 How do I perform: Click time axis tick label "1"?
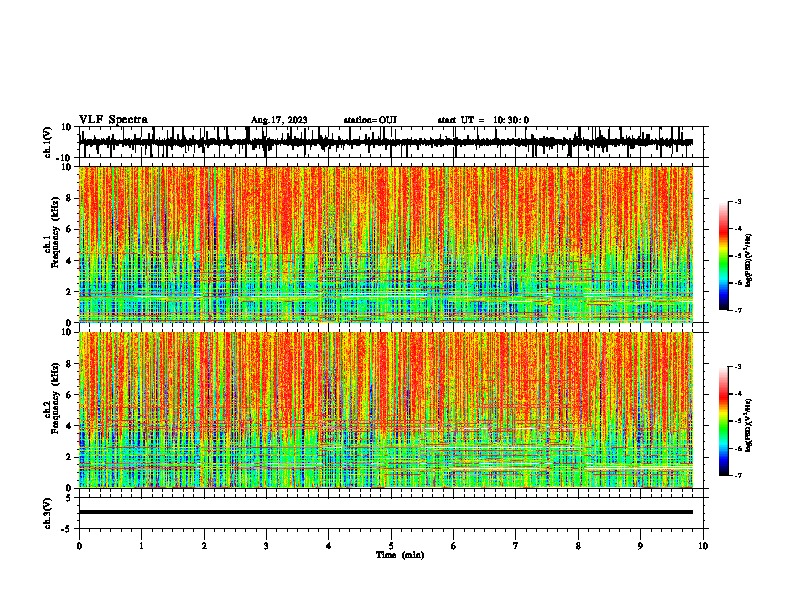[x=141, y=546]
